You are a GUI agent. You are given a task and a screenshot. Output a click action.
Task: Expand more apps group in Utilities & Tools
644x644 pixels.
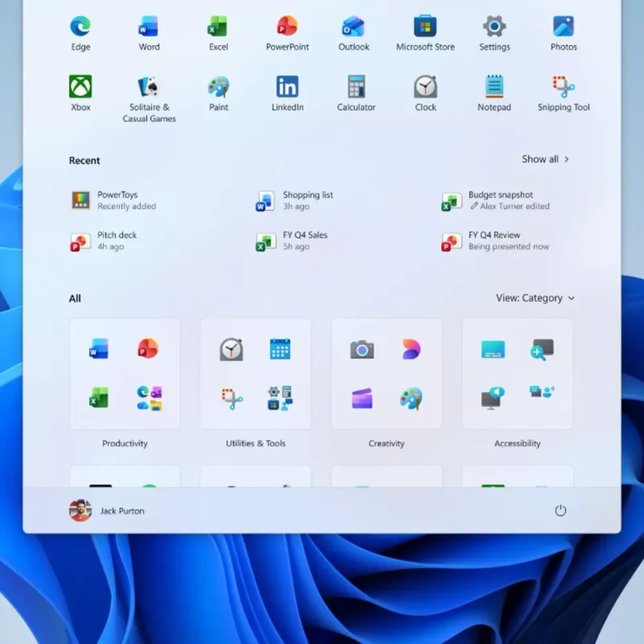(x=280, y=398)
